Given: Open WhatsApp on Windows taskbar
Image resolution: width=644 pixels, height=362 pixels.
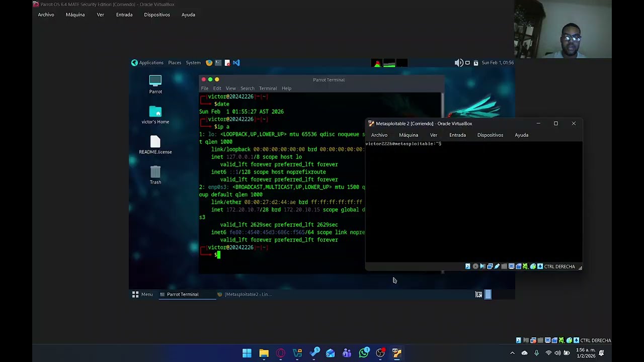Looking at the screenshot, I should (364, 353).
